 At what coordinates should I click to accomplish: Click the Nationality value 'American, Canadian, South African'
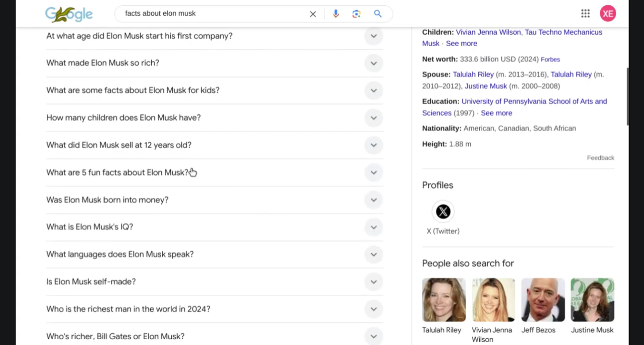pos(520,129)
